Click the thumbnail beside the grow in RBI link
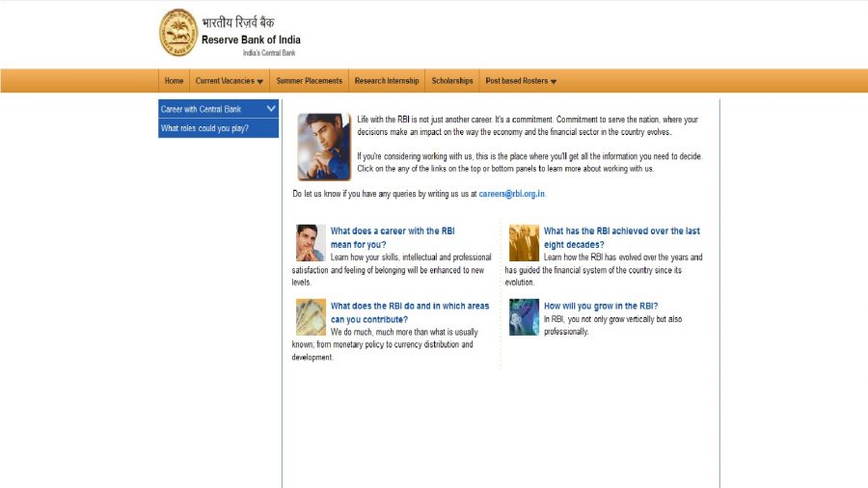Screen dimensions: 868x488 click(x=524, y=317)
